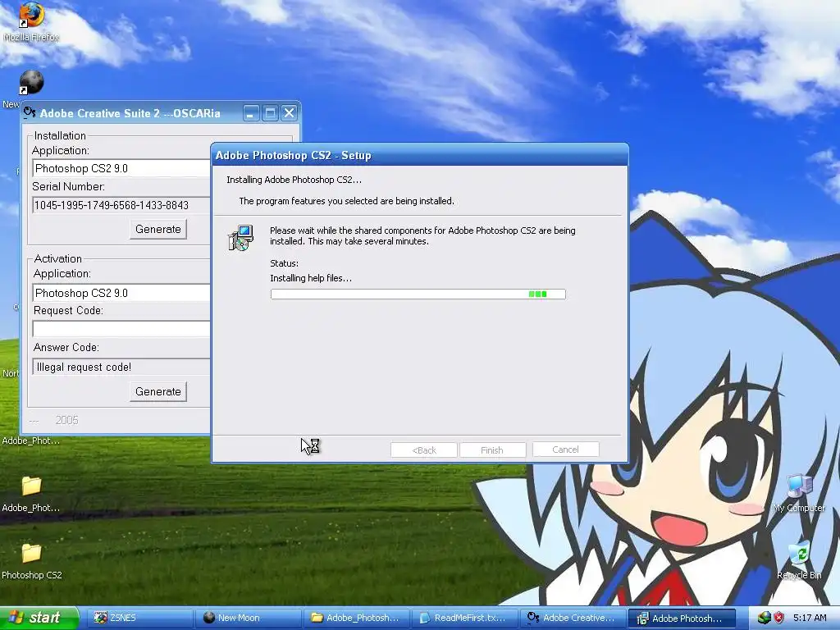Select the Activation Application combo box
Viewport: 840px width, 630px height.
(x=121, y=293)
